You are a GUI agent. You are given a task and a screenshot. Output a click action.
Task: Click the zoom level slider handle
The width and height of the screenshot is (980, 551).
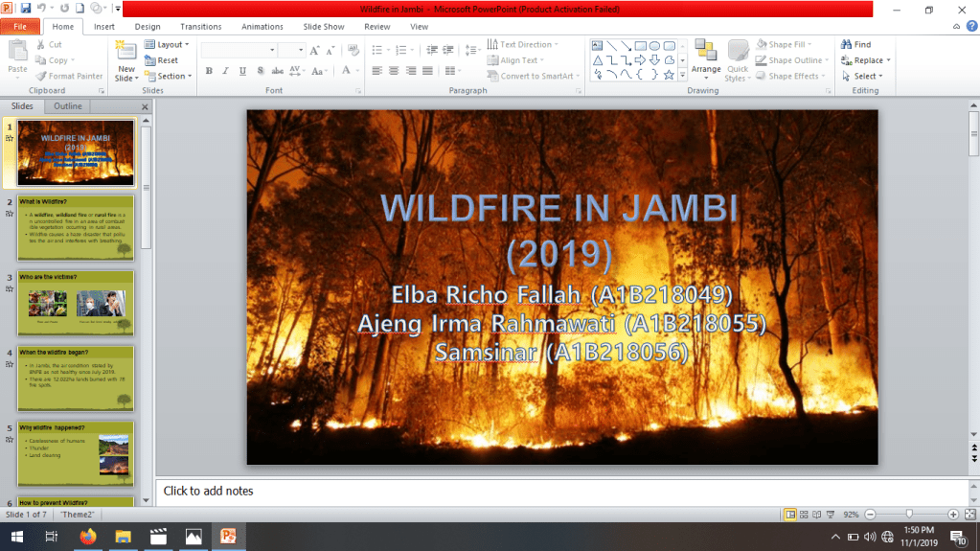[909, 514]
